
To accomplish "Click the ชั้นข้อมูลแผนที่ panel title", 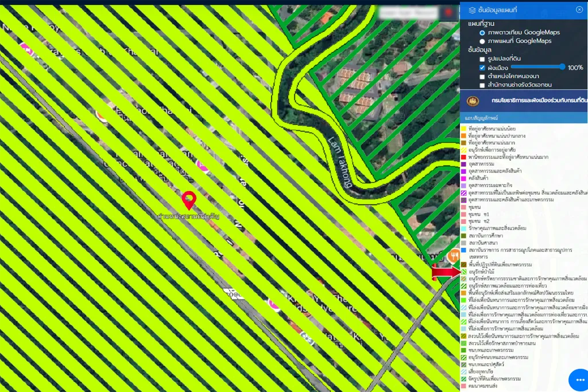I will click(501, 10).
